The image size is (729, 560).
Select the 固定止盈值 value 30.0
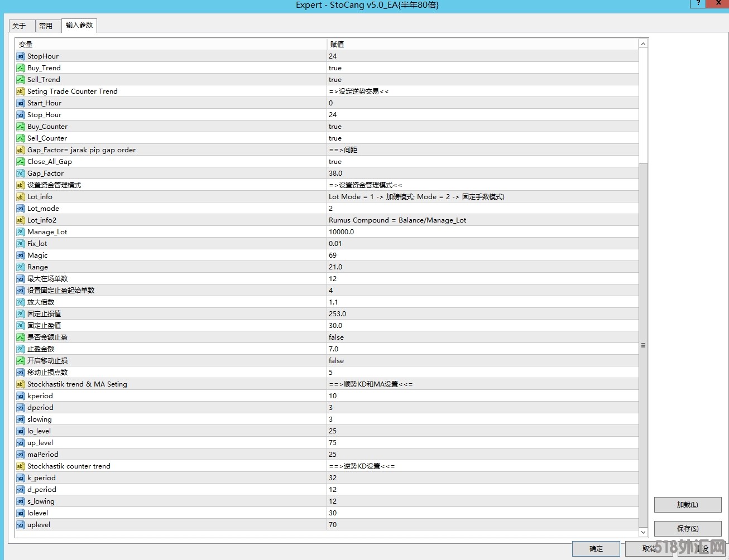pyautogui.click(x=483, y=326)
